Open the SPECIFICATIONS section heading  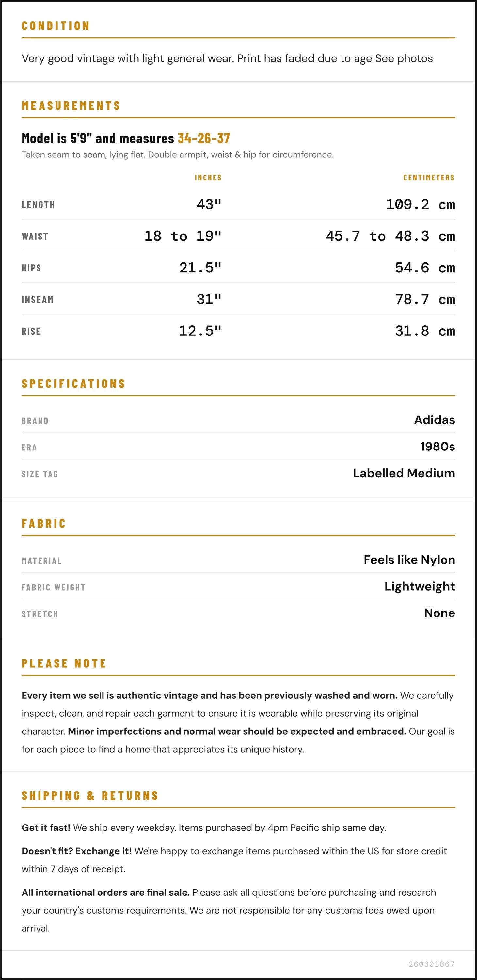tap(73, 384)
